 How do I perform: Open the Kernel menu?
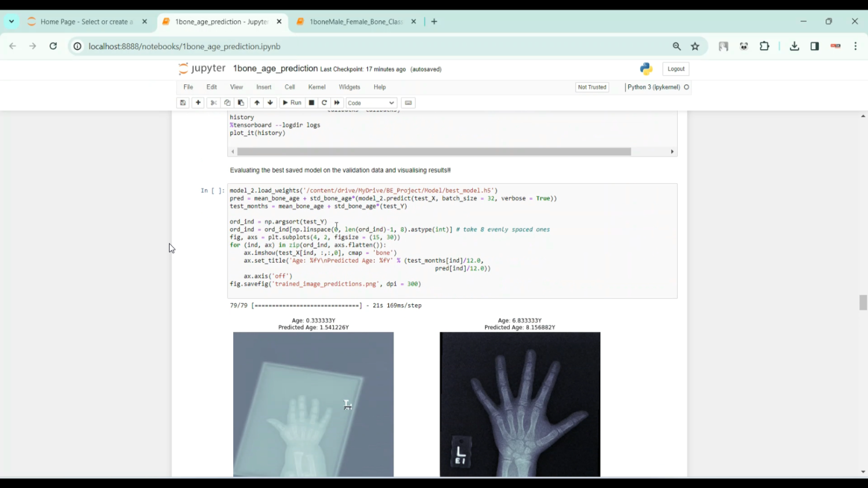click(317, 87)
